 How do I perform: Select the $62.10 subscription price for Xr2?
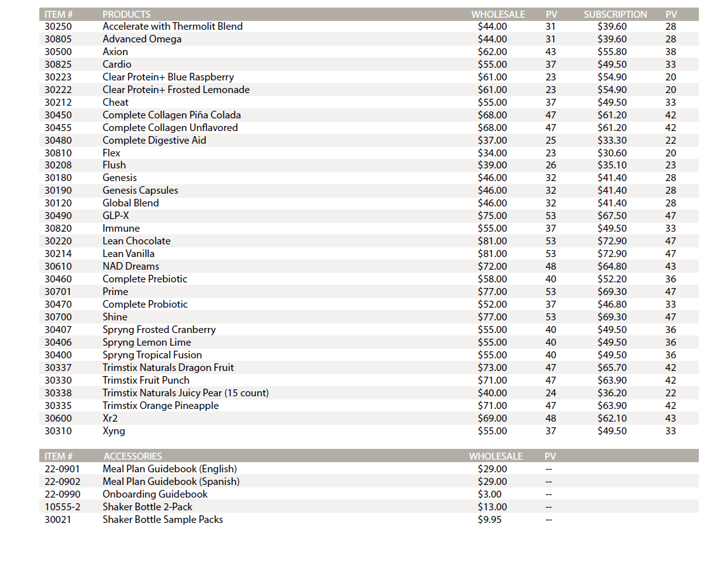tap(612, 418)
